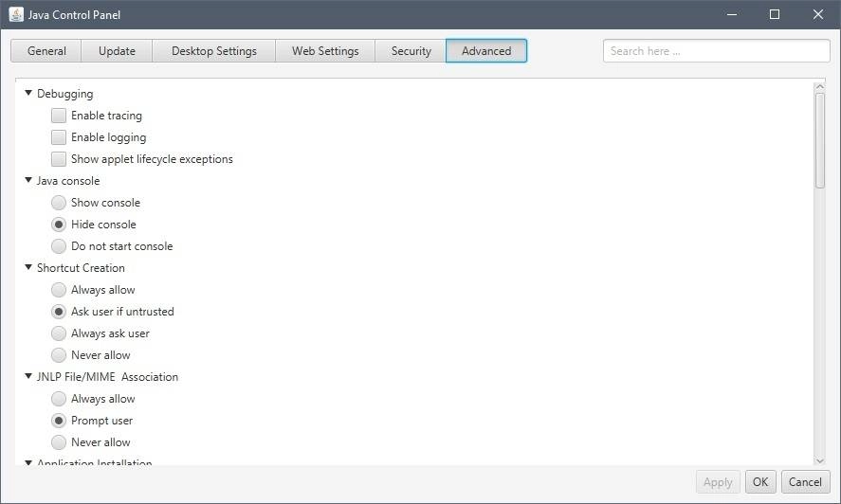Viewport: 841px width, 504px height.
Task: Click the Java console section label
Action: pyautogui.click(x=68, y=181)
